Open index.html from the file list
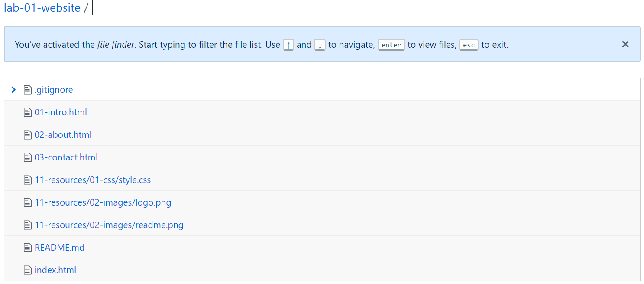 tap(55, 270)
